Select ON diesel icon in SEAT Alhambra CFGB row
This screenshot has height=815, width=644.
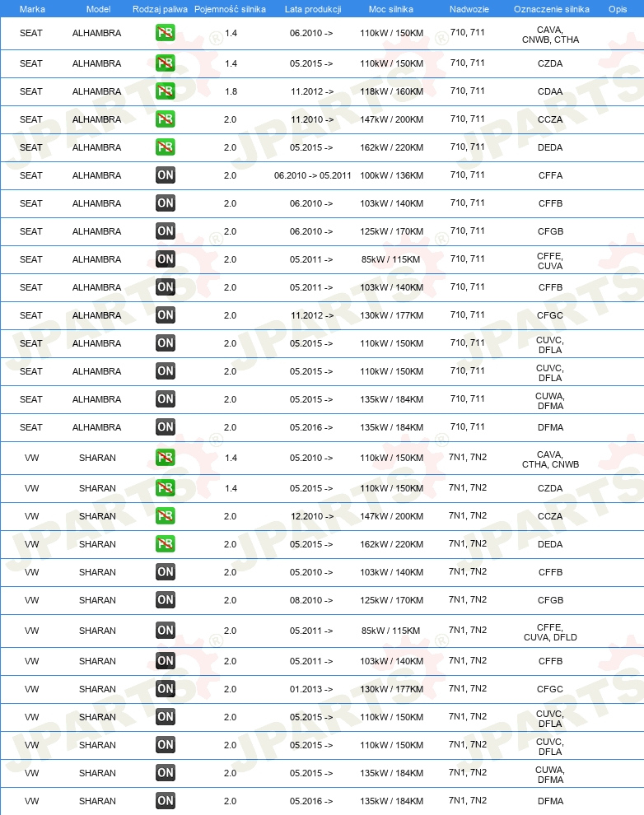[x=166, y=231]
